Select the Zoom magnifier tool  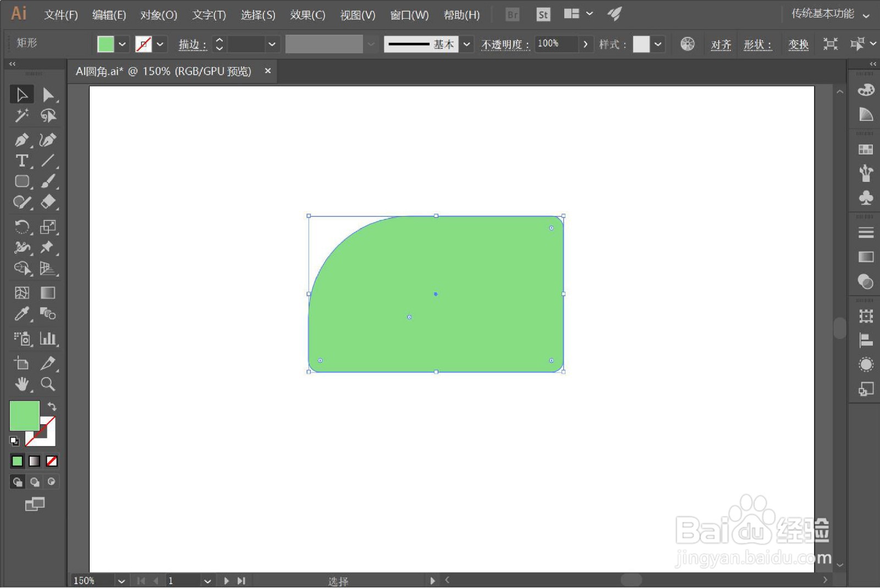point(48,384)
